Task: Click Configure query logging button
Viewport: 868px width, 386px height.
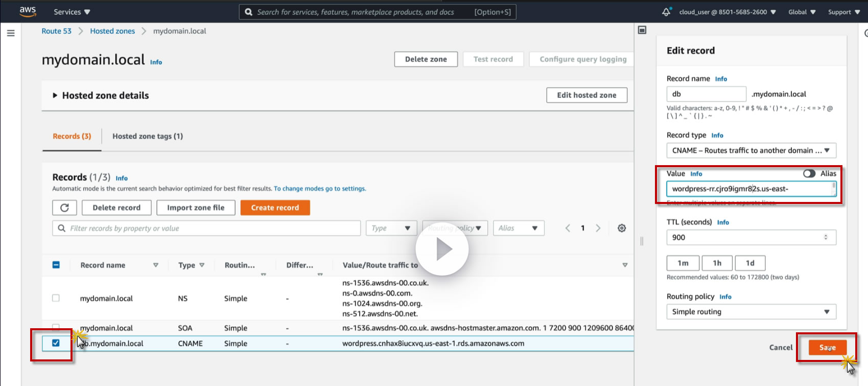Action: [582, 59]
